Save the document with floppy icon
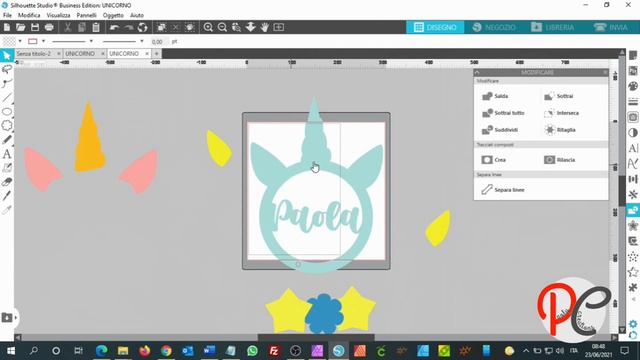640x360 pixels. click(35, 27)
